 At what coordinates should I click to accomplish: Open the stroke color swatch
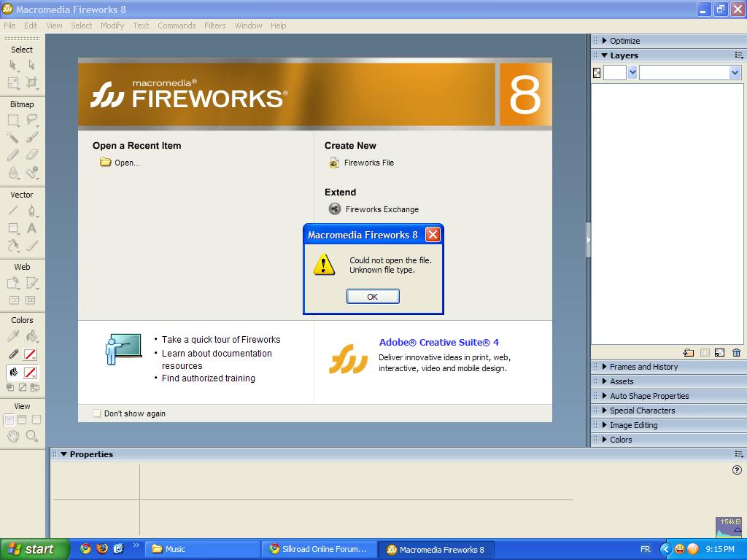[30, 354]
